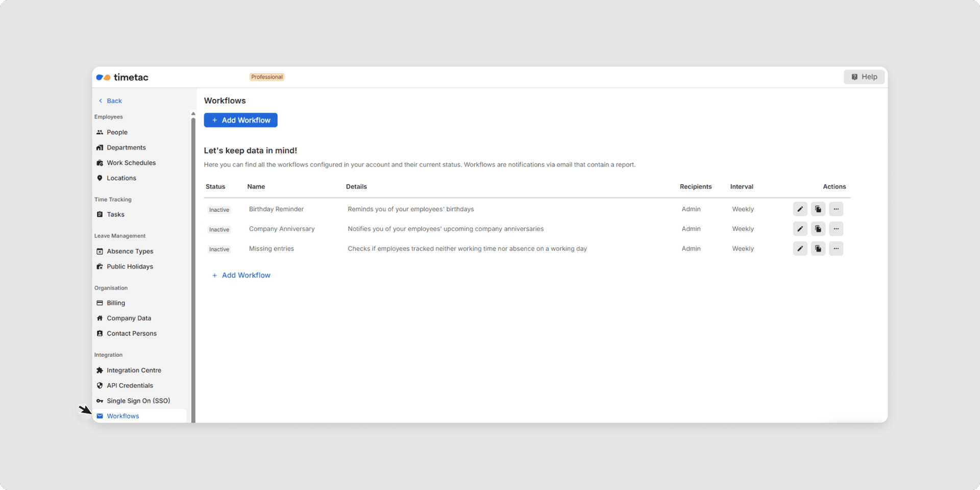Open People in the sidebar
The image size is (980, 490).
pyautogui.click(x=117, y=132)
